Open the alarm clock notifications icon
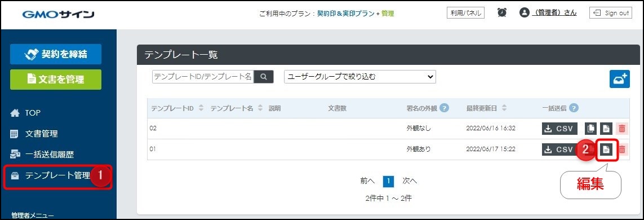This screenshot has height=220, width=644. click(502, 13)
